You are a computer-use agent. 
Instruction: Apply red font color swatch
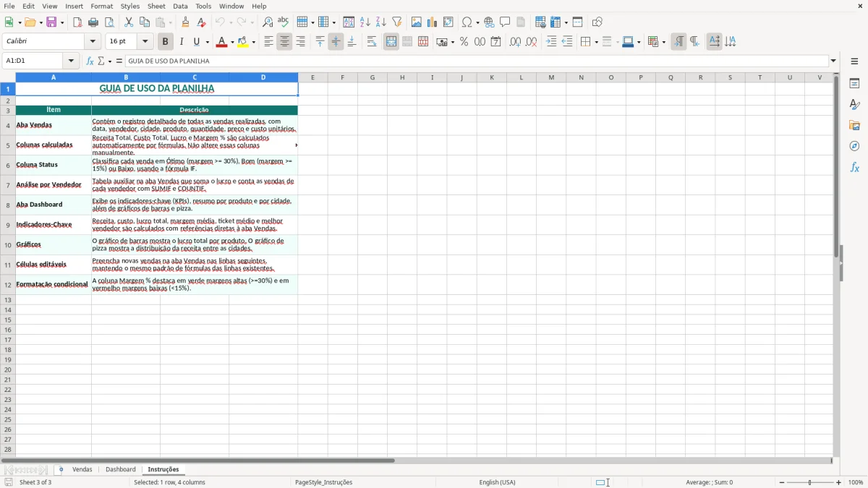click(221, 42)
